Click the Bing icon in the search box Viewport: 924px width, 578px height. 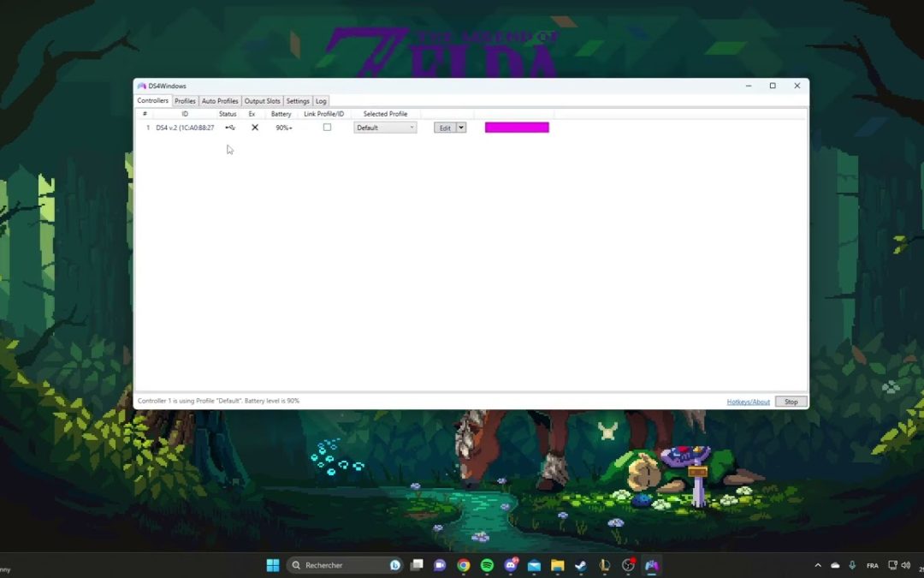tap(394, 565)
